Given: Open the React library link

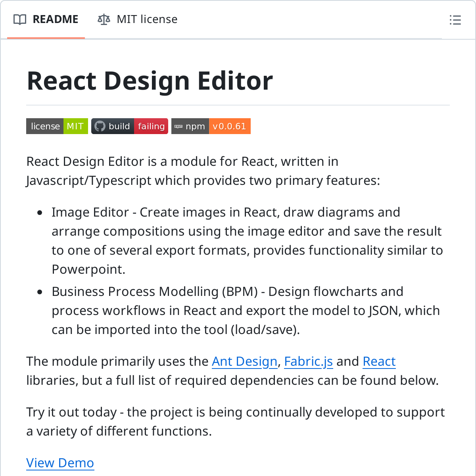Looking at the screenshot, I should [x=379, y=361].
